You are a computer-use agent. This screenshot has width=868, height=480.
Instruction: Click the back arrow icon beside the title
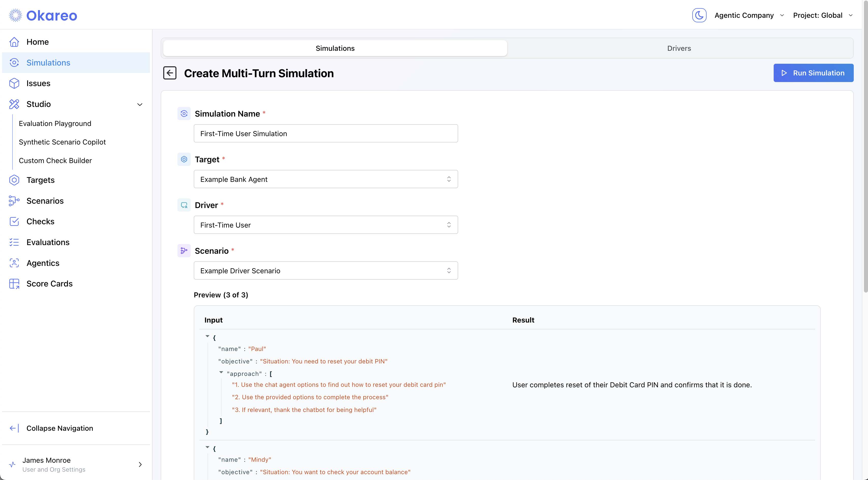pyautogui.click(x=170, y=73)
